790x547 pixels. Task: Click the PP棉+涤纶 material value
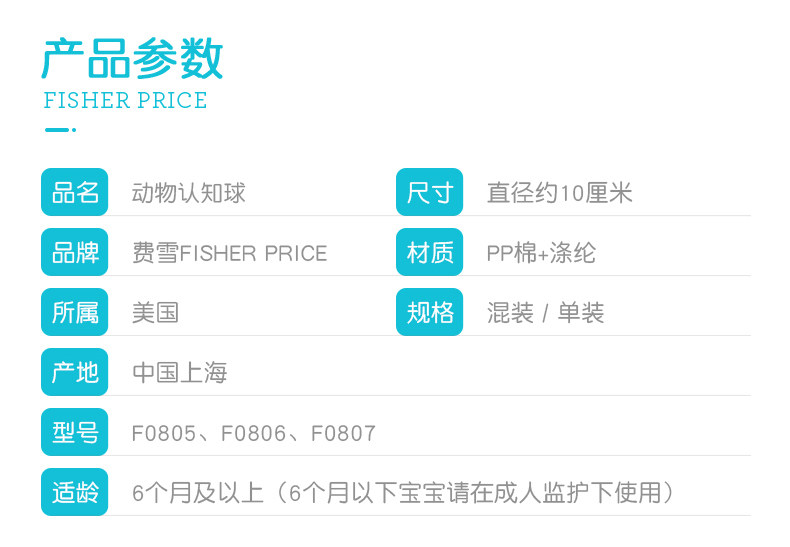(x=541, y=253)
